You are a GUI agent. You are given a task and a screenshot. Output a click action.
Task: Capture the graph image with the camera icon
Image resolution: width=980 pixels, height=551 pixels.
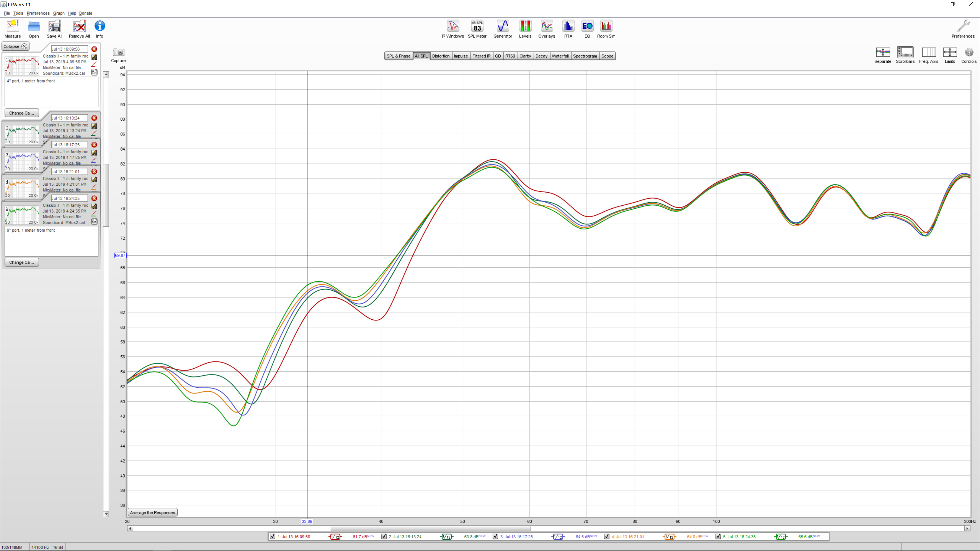tap(118, 52)
